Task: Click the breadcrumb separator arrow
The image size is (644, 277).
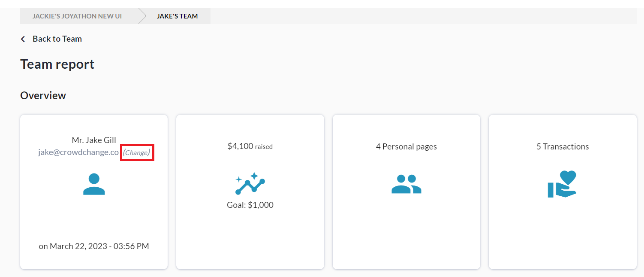Action: click(142, 16)
